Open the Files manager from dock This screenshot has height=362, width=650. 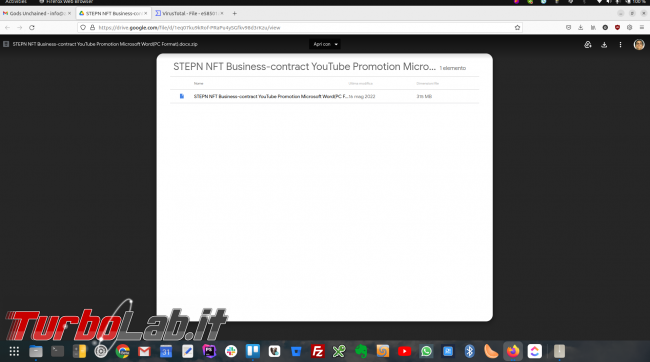coord(36,352)
